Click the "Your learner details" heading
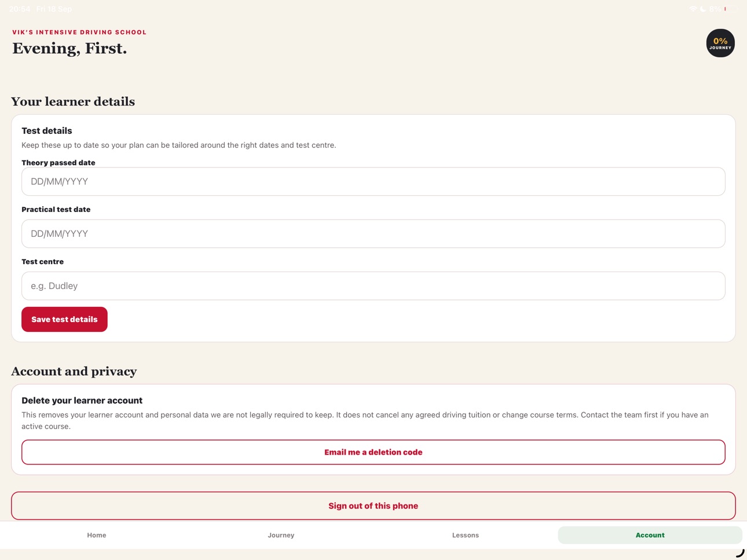Screen dimensions: 747x560 click(73, 101)
